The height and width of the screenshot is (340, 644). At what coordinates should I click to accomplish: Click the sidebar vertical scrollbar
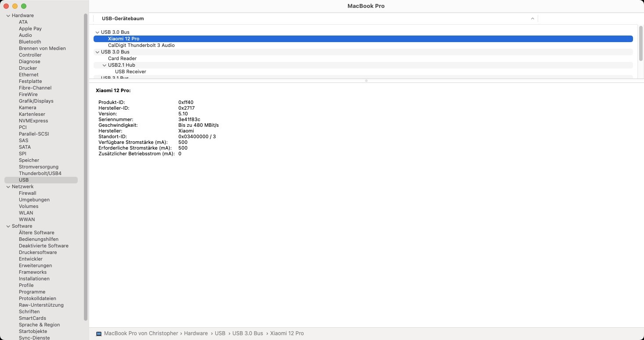click(86, 168)
